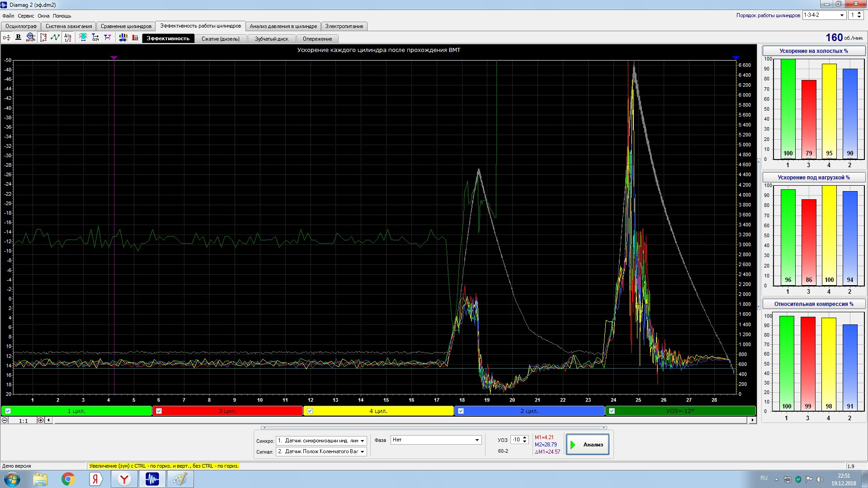Decrease the УОЗ value with down arrow
The width and height of the screenshot is (868, 488).
(x=525, y=442)
